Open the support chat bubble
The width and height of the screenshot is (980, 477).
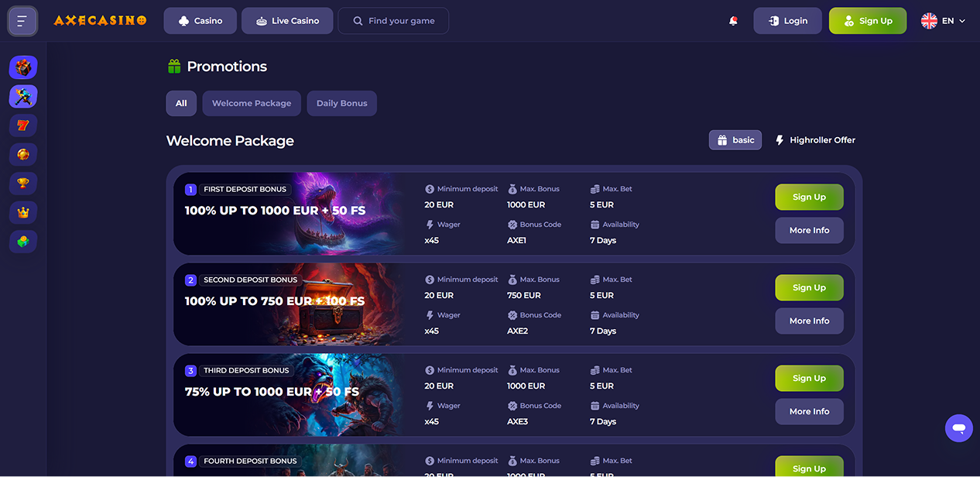click(x=959, y=428)
